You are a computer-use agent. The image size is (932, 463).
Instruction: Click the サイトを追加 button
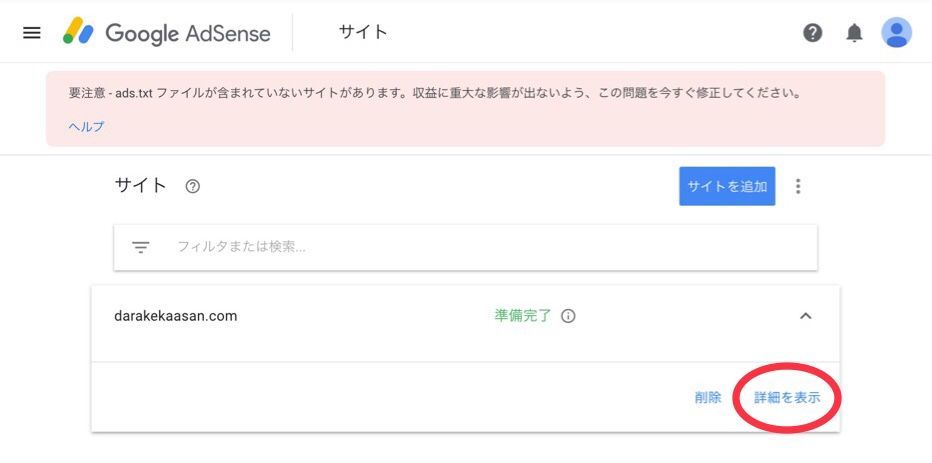click(727, 186)
